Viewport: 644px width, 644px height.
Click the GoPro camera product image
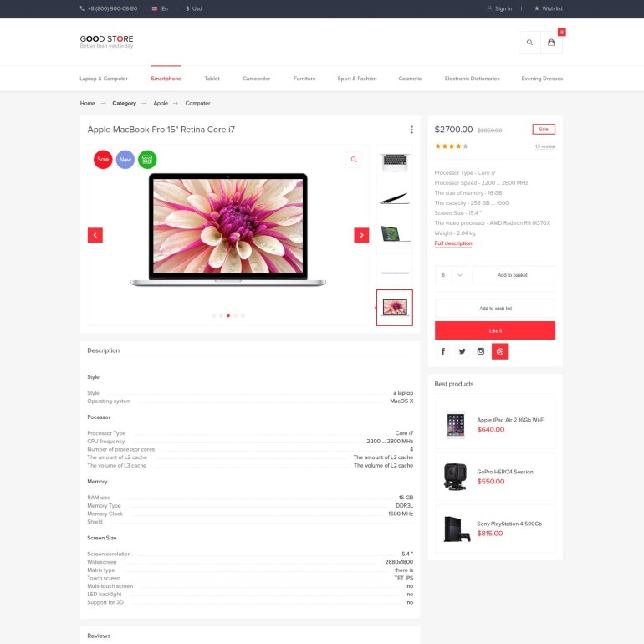(x=455, y=477)
